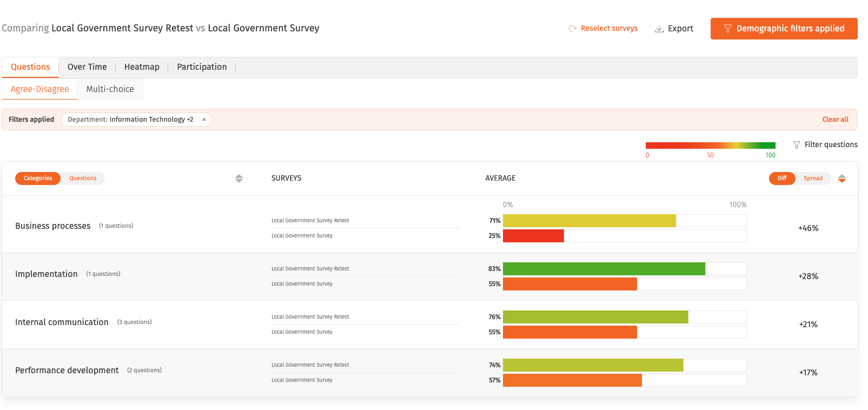
Task: Remove the Department filter chip with x
Action: (x=204, y=120)
